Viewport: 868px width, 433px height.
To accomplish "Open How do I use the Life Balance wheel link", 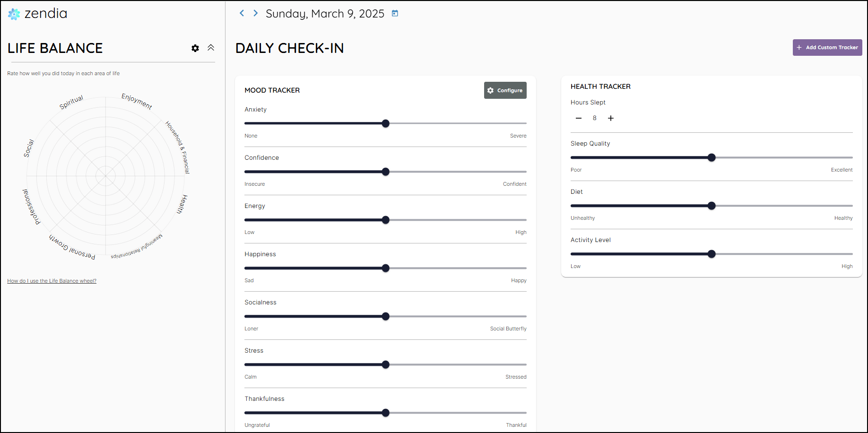I will 52,281.
